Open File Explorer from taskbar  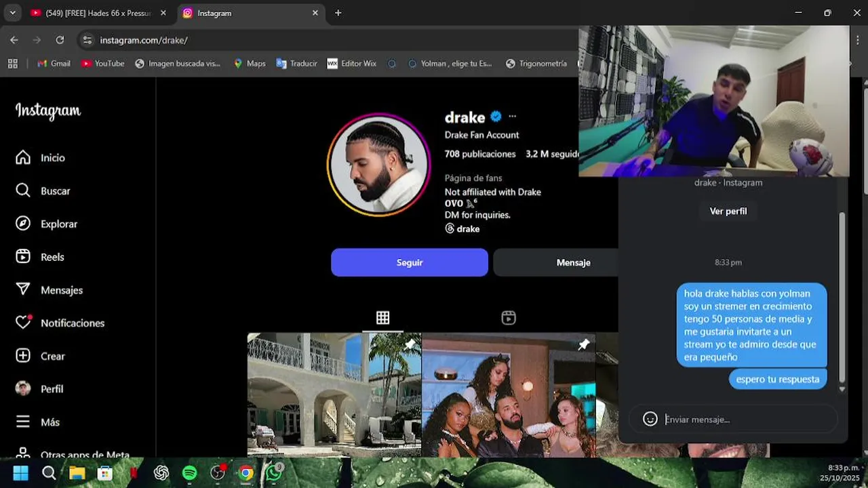point(77,472)
